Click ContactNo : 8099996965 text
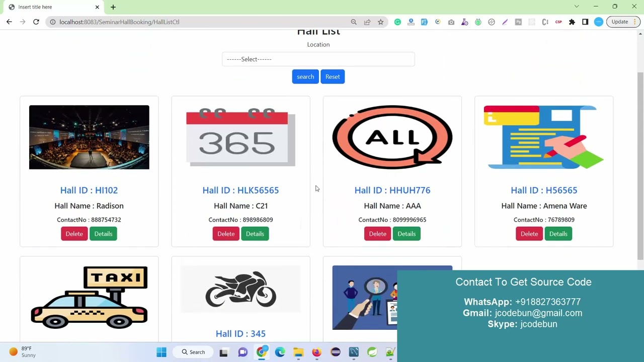 [x=392, y=220]
